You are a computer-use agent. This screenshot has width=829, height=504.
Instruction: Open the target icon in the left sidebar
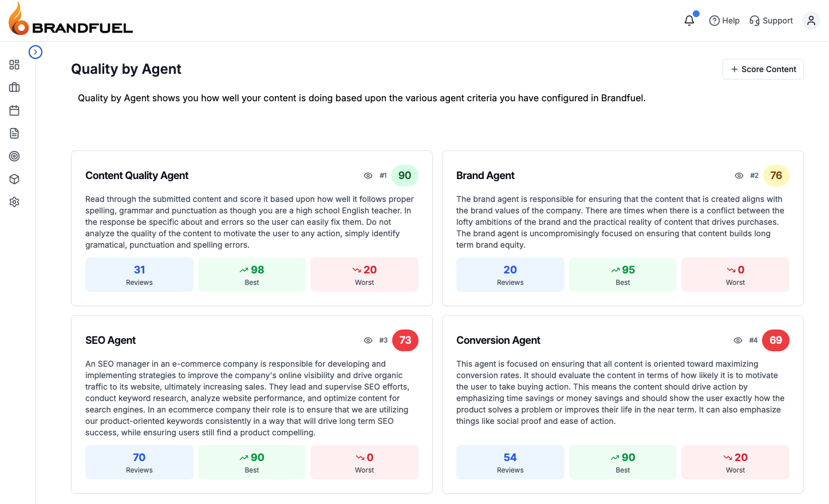pyautogui.click(x=14, y=156)
